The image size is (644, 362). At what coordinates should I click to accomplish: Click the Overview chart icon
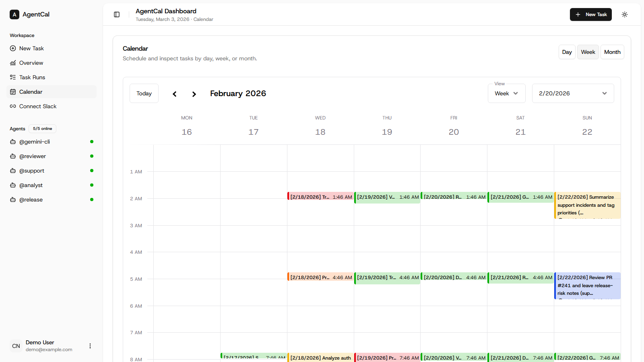(13, 63)
